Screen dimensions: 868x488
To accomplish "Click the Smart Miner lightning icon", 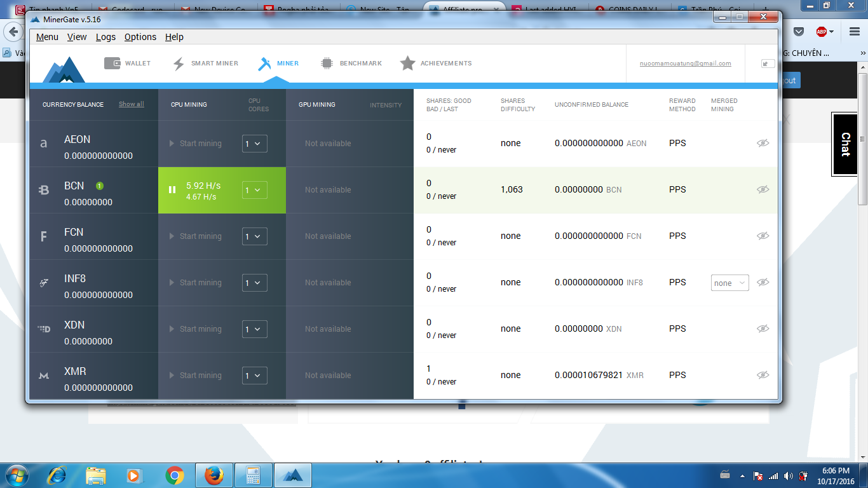I will pyautogui.click(x=179, y=64).
